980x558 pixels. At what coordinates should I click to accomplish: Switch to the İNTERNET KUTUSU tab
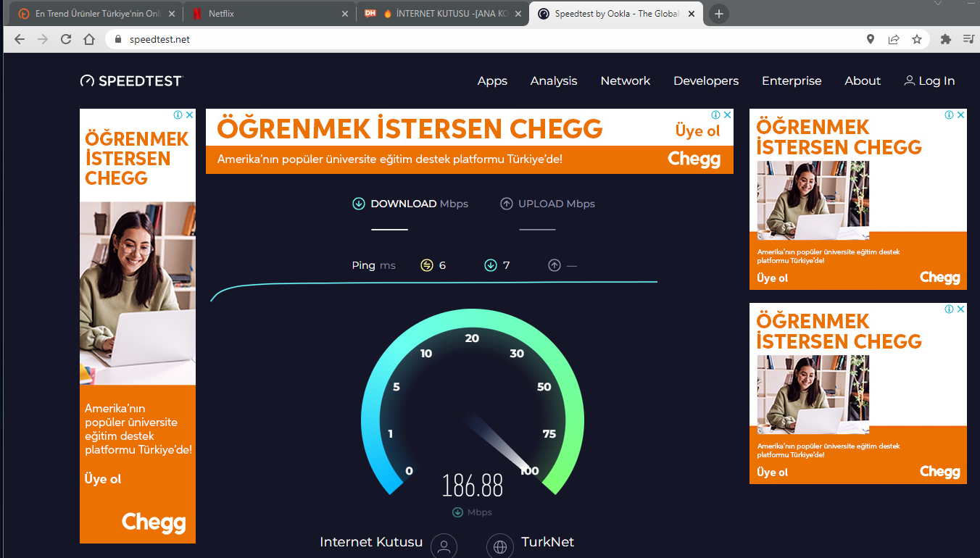click(x=442, y=14)
